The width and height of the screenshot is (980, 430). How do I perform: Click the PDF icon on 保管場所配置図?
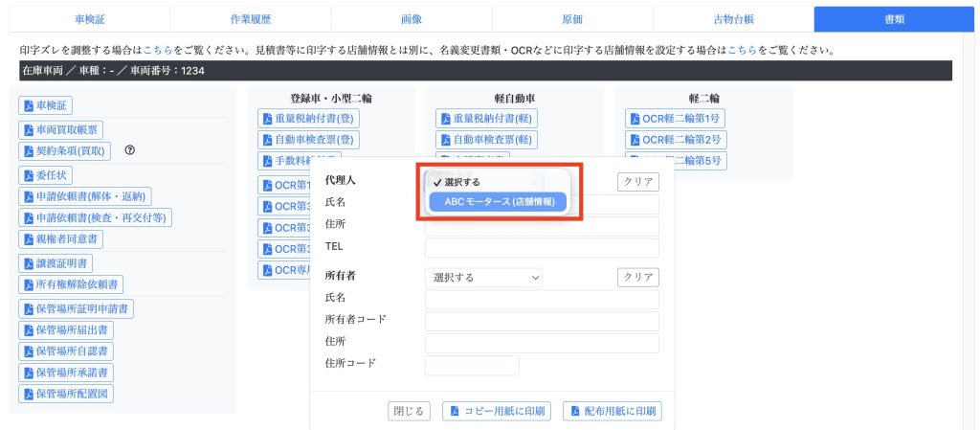point(28,394)
